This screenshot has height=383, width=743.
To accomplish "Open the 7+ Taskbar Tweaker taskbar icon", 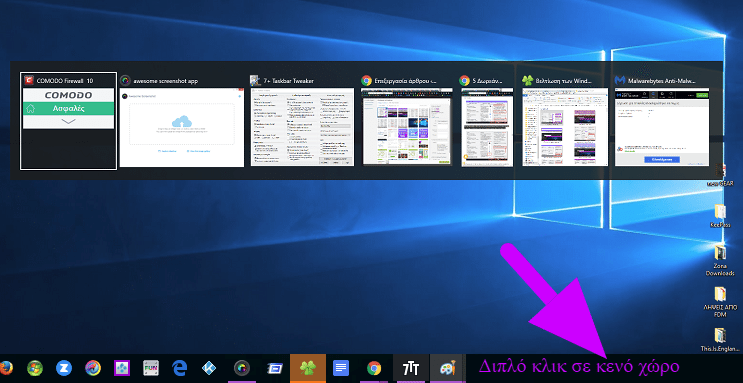I will 410,368.
